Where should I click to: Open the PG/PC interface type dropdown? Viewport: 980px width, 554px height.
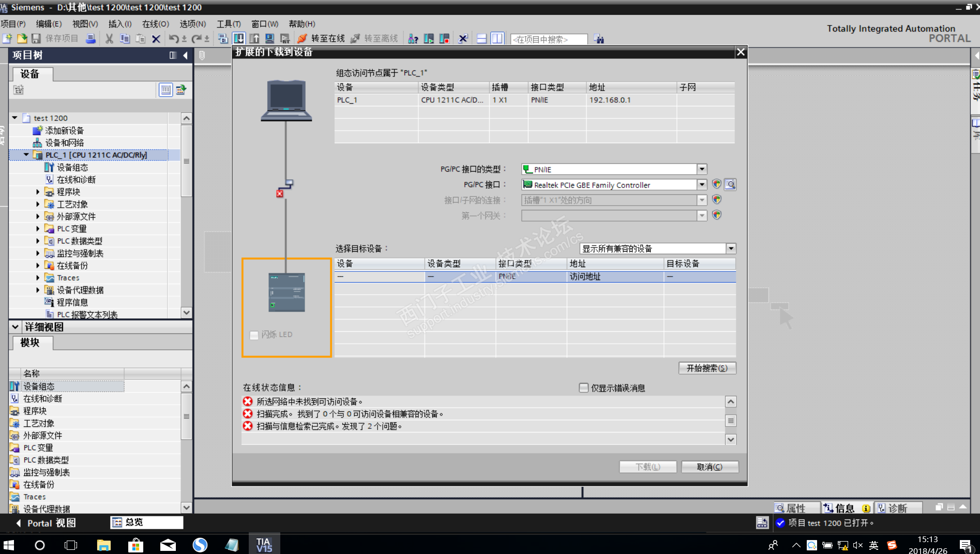click(702, 169)
